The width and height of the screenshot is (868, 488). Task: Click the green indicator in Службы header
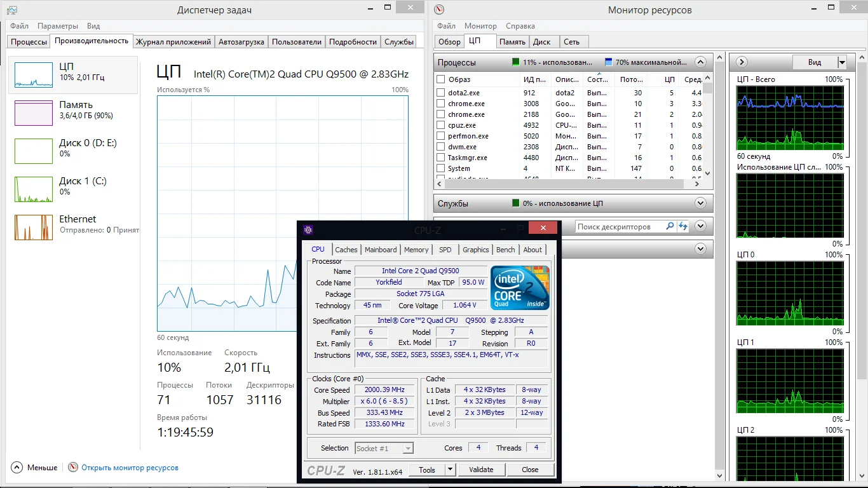click(x=516, y=203)
